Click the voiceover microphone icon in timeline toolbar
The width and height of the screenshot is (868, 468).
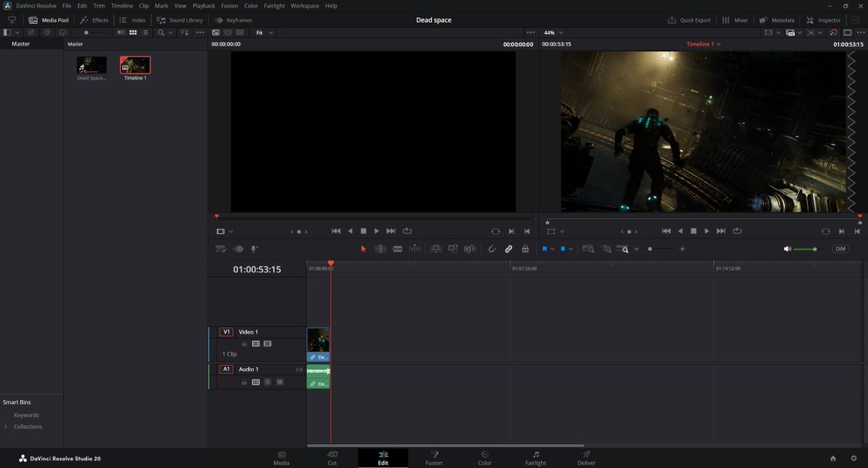255,249
